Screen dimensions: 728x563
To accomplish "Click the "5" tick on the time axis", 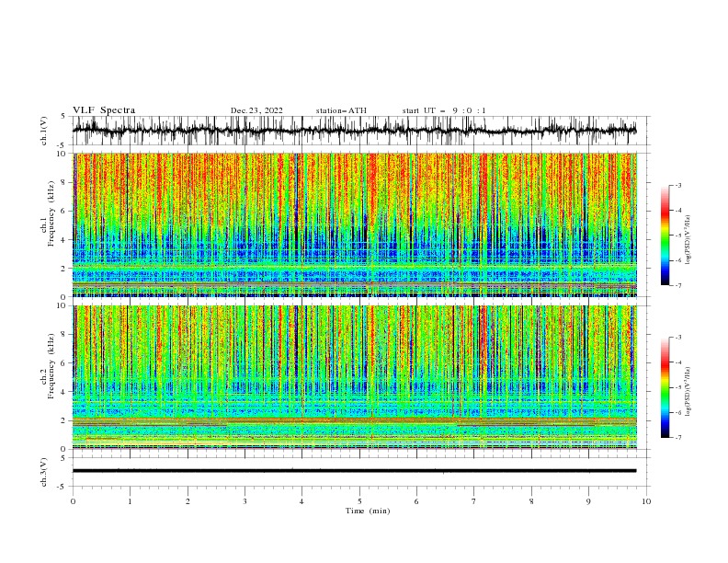I will pyautogui.click(x=359, y=501).
